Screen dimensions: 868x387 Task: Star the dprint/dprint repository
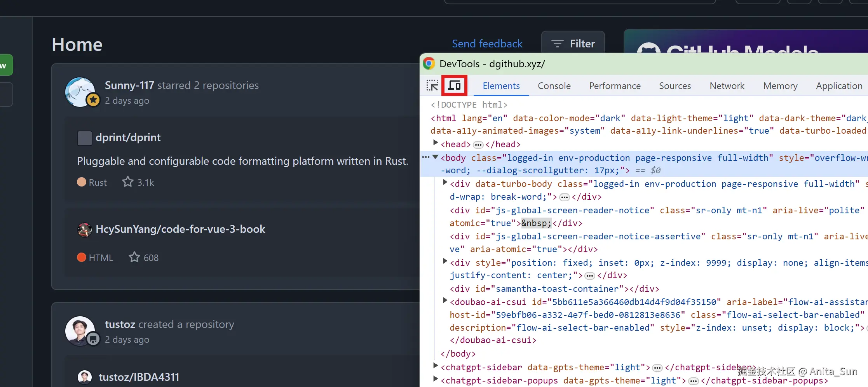pyautogui.click(x=128, y=182)
